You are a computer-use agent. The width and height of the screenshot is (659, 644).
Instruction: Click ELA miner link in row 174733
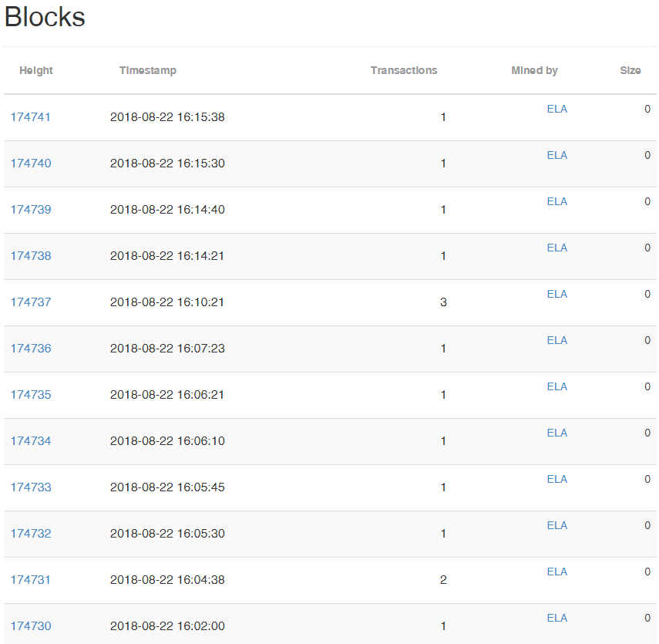556,479
